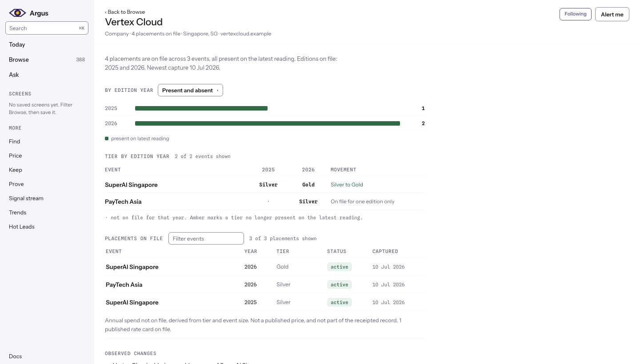This screenshot has height=364, width=640.
Task: Open Signal stream
Action: tap(26, 198)
